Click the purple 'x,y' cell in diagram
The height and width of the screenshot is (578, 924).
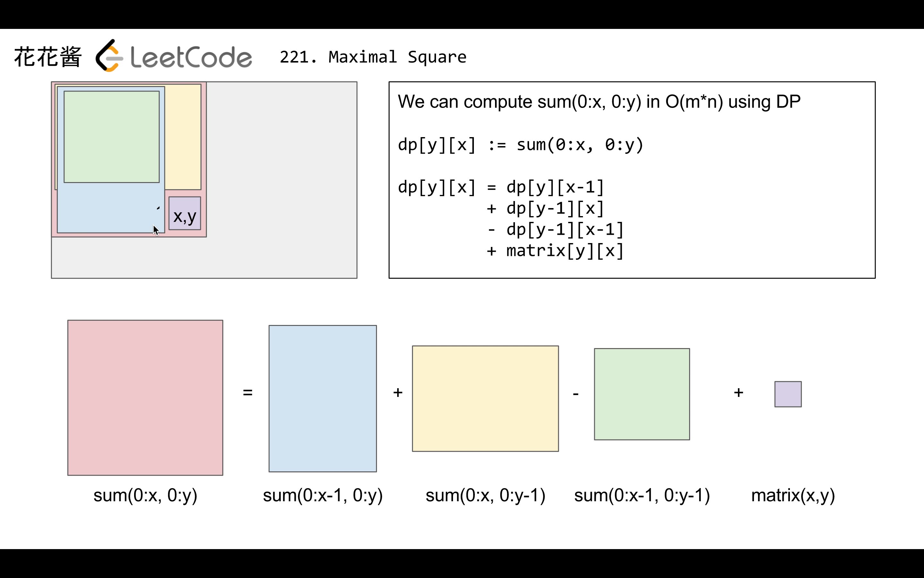pos(185,213)
